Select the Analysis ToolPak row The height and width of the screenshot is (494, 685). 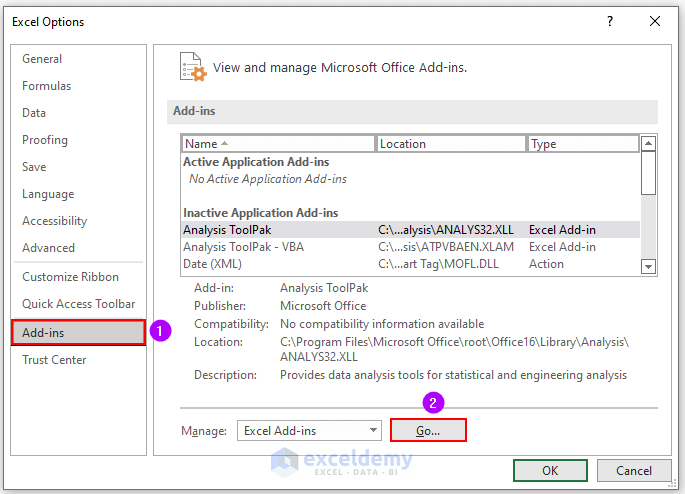410,230
